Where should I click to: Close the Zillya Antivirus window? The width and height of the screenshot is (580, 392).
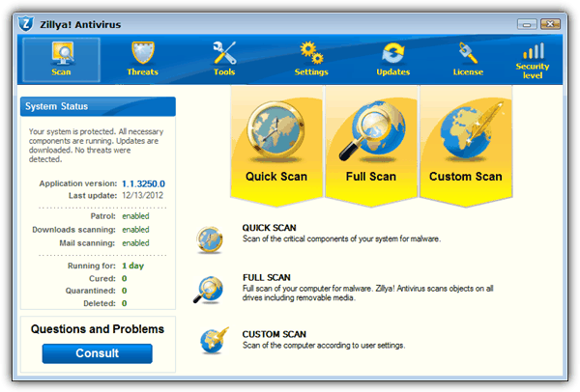pos(550,24)
